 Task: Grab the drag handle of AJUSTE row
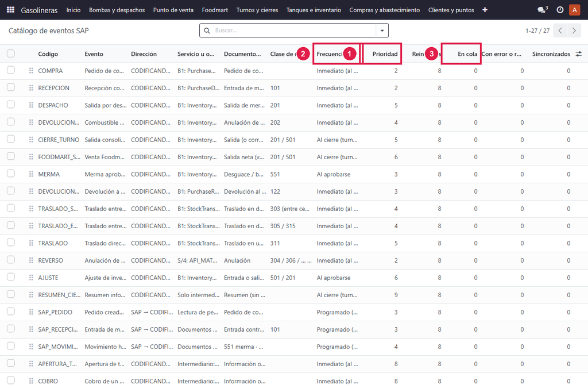[x=31, y=278]
